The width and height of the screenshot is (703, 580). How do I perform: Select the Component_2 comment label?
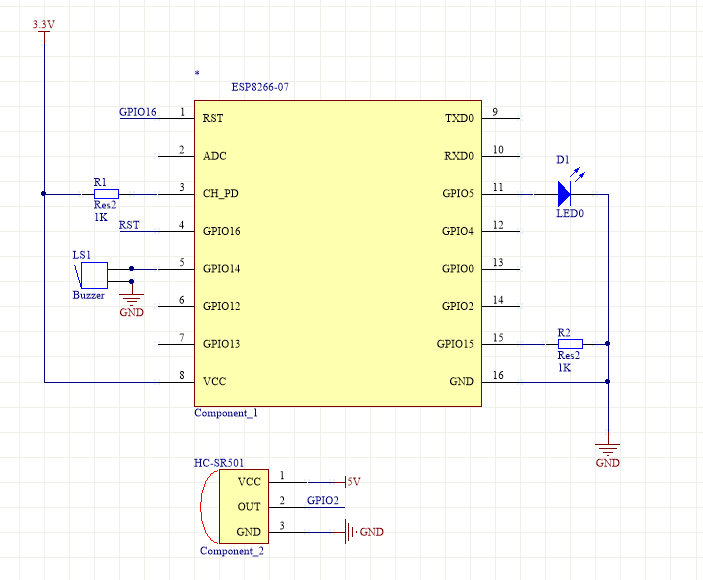[x=232, y=551]
